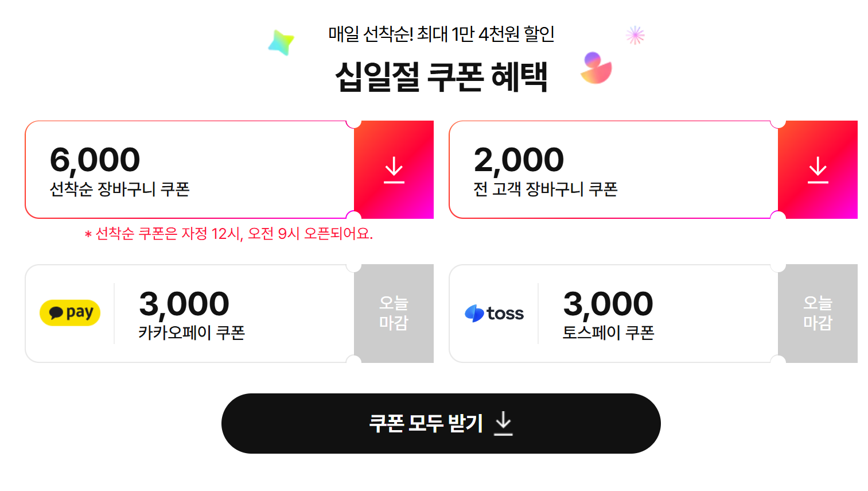Click the 6,000 coupon amount text
Screen dimensions: 868x491
(96, 159)
